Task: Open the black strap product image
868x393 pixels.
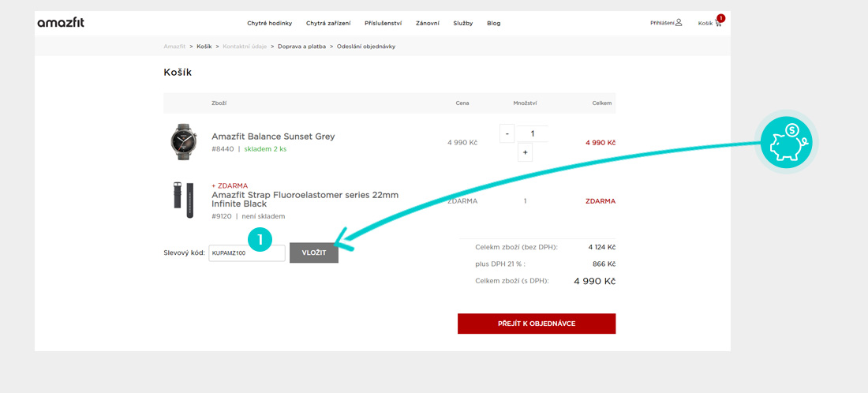Action: 184,200
